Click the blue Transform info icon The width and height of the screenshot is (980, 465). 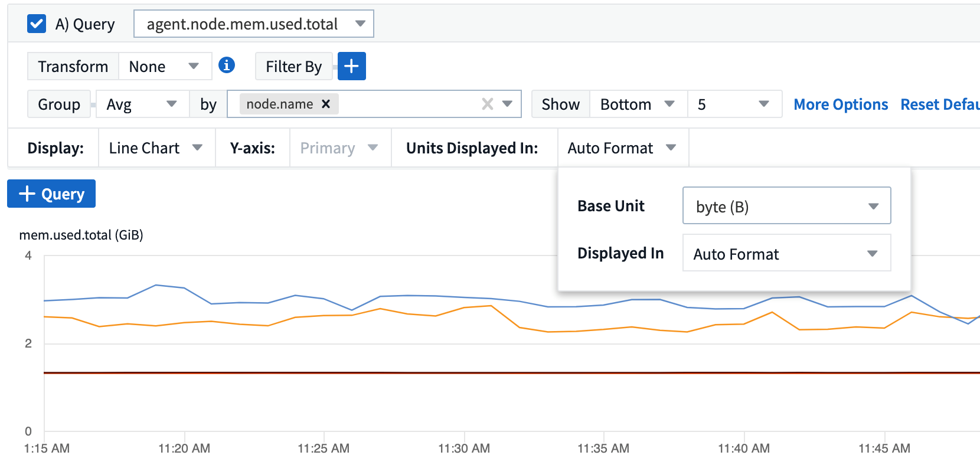click(227, 65)
